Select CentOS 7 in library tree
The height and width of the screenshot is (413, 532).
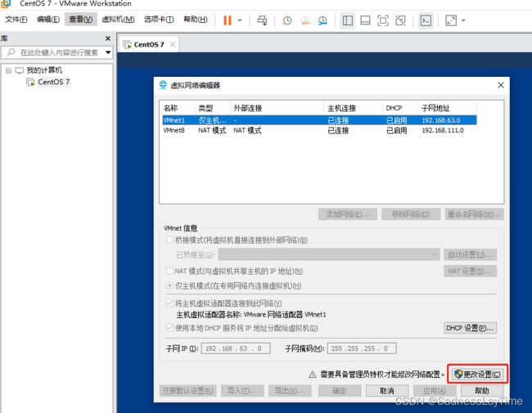click(x=53, y=82)
